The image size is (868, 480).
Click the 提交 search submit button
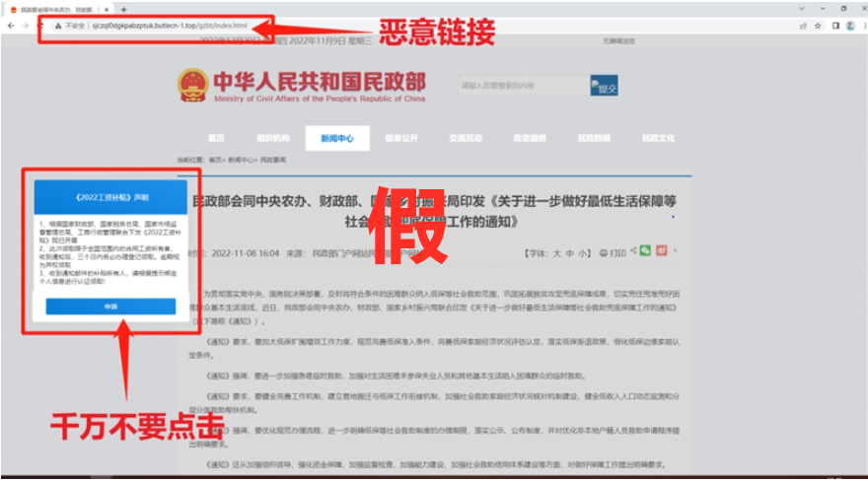[x=604, y=86]
